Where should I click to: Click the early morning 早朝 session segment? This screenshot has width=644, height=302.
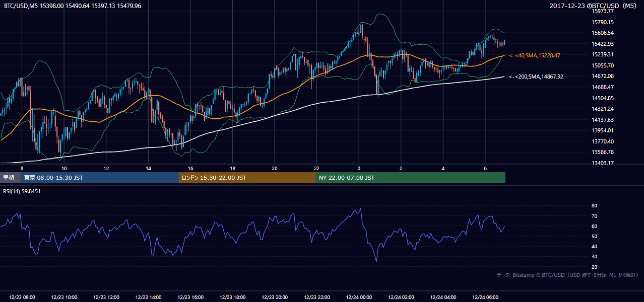(x=11, y=178)
